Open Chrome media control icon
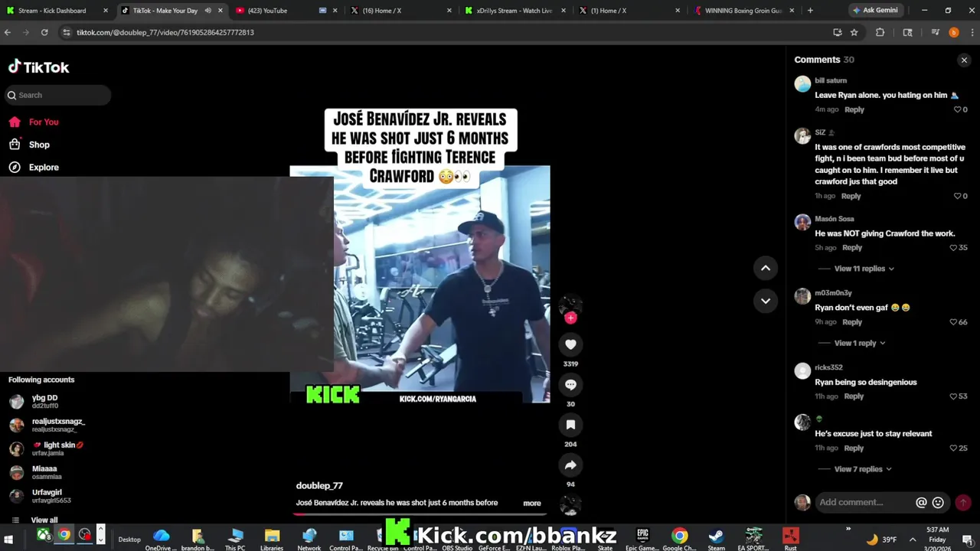Screen dimensions: 980x551 point(935,32)
